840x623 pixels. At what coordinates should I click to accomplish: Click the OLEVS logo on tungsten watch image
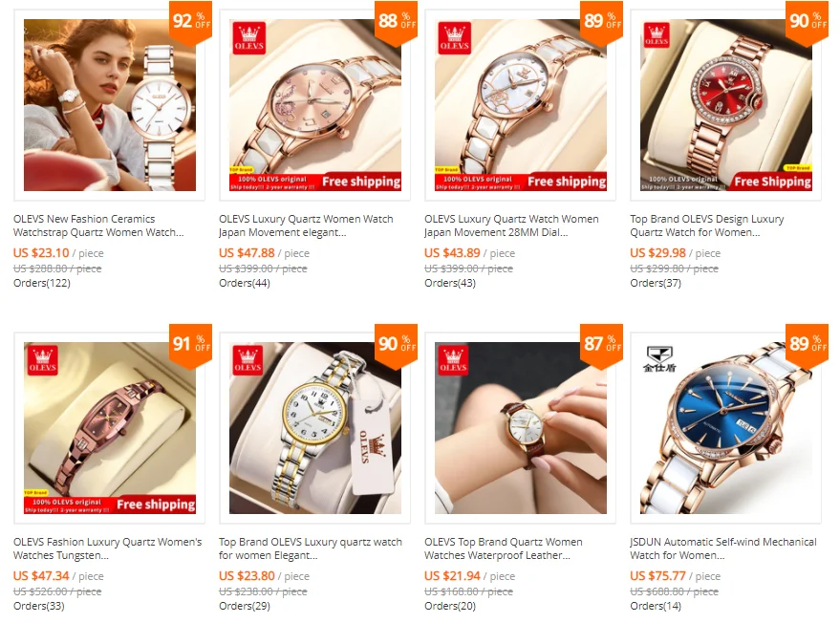click(43, 360)
